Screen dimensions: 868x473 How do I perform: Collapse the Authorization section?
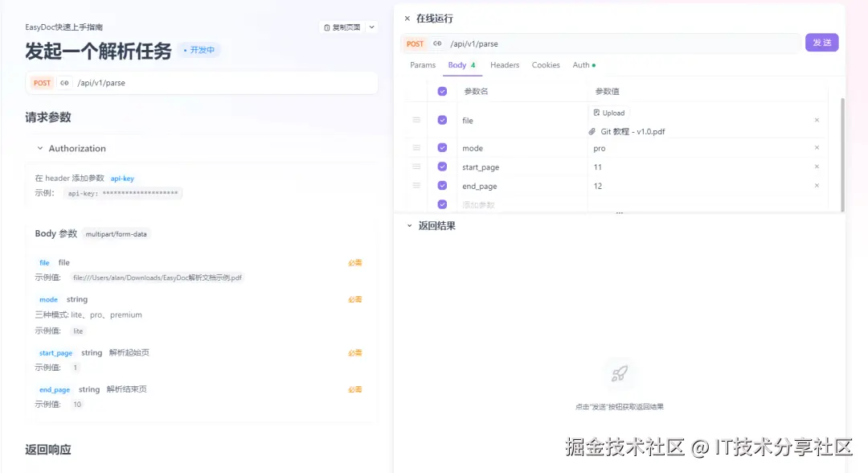[x=40, y=148]
